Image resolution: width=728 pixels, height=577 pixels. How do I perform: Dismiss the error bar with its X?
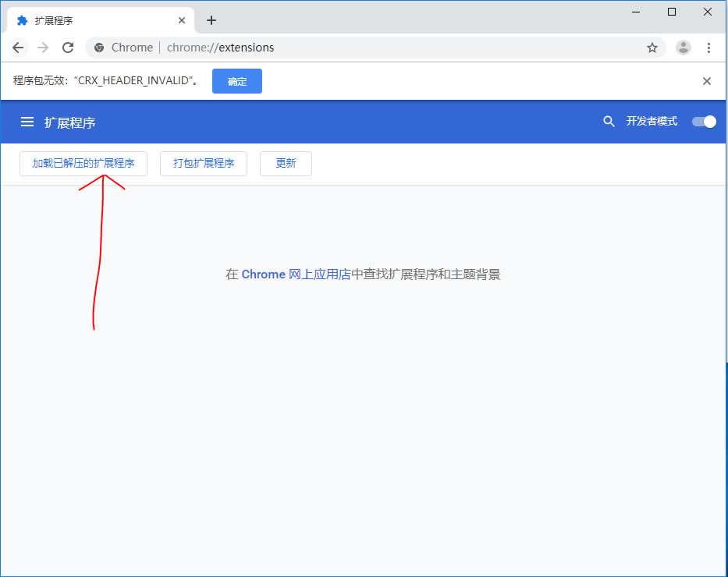[707, 80]
